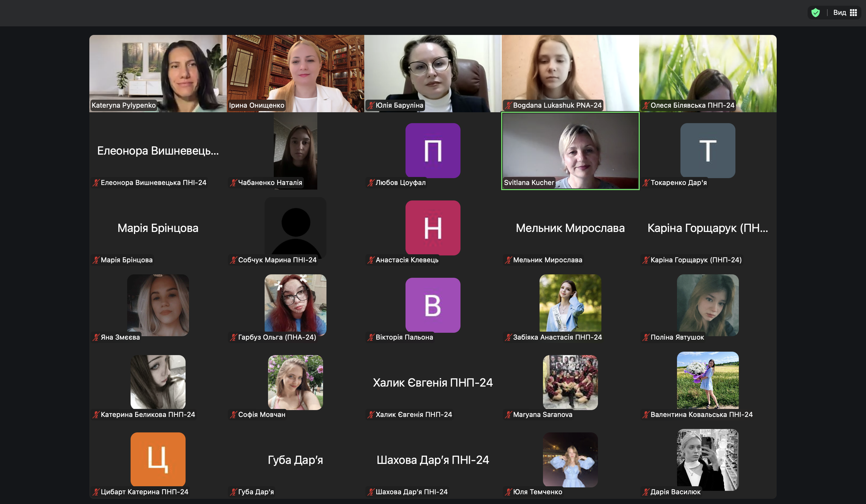
Task: Select the red Н avatar of Анастасія Клевець
Action: pyautogui.click(x=433, y=228)
